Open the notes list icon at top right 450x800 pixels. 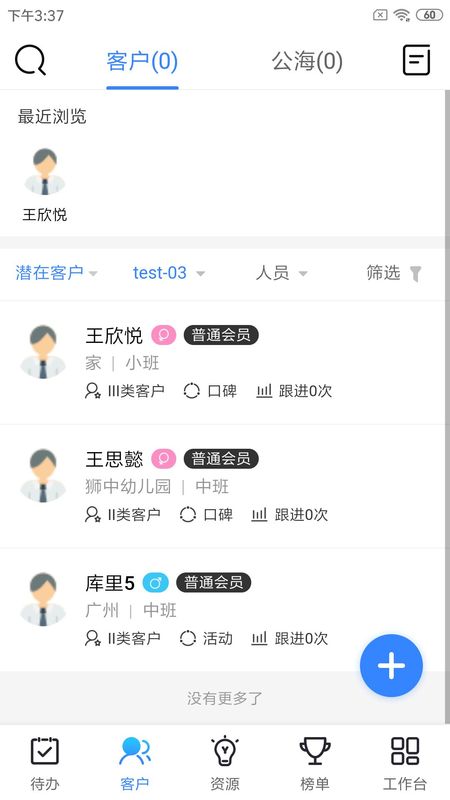417,60
